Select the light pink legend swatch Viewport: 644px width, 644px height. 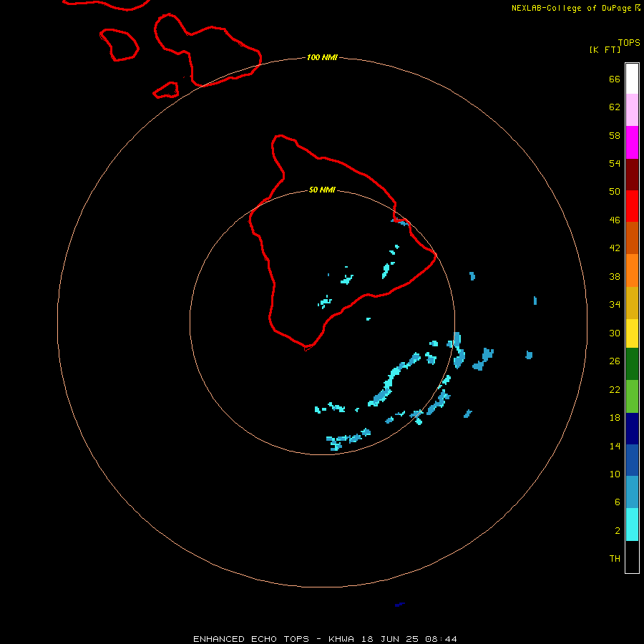pyautogui.click(x=632, y=110)
